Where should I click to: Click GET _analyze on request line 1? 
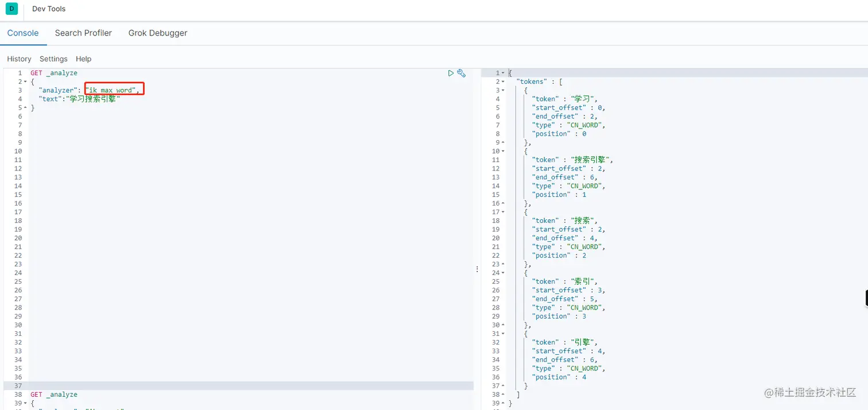(x=54, y=73)
